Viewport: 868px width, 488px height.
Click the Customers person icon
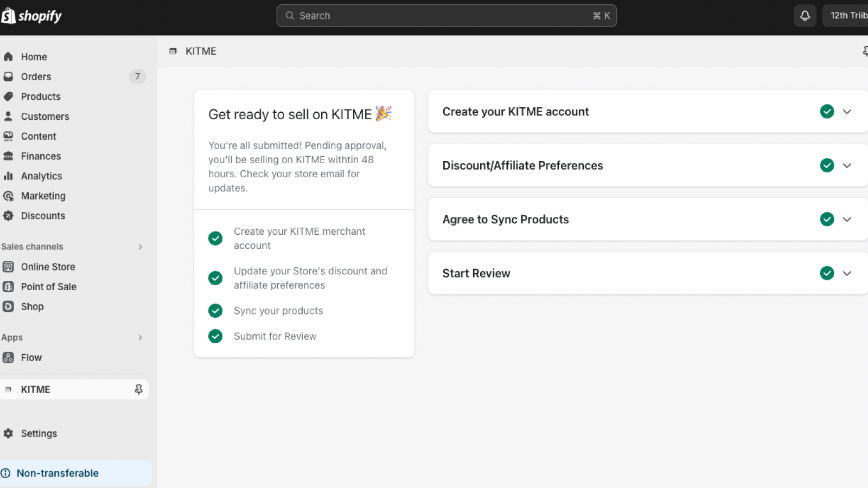click(x=8, y=116)
